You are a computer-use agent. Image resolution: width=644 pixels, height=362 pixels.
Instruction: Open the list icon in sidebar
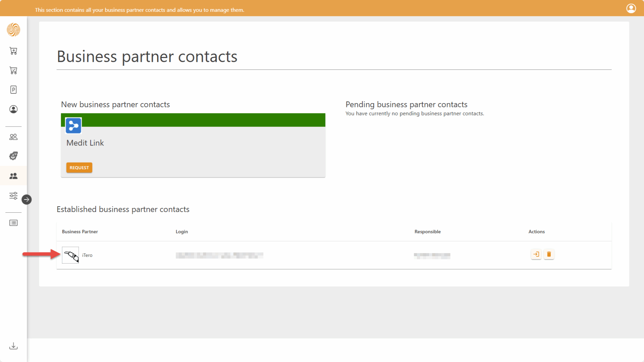coord(14,223)
